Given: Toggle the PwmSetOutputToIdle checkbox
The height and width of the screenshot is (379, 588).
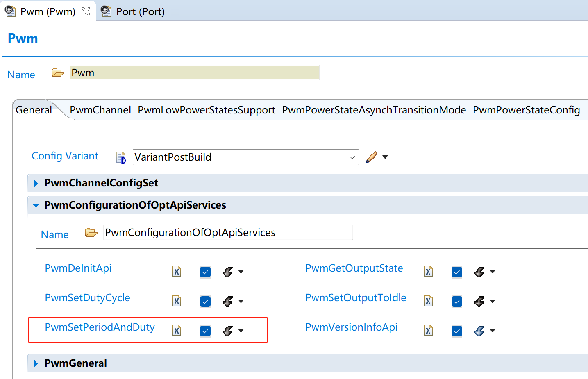Looking at the screenshot, I should [457, 302].
